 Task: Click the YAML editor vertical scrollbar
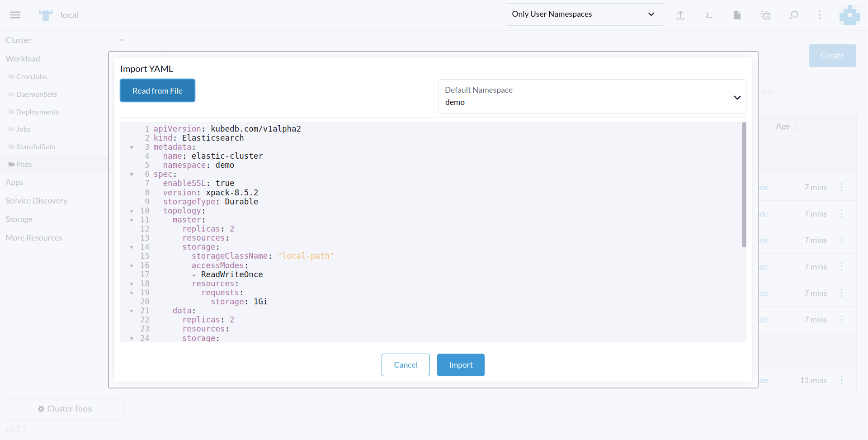click(744, 185)
